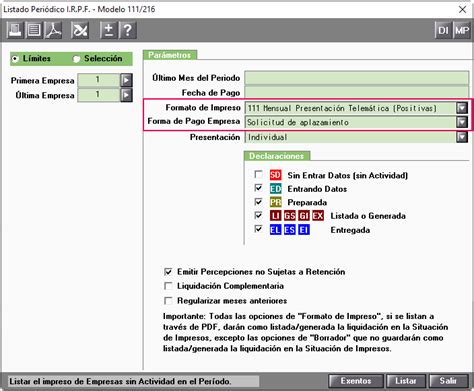The image size is (474, 391).
Task: Enable Regularizar meses anteriores checkbox
Action: coord(168,301)
